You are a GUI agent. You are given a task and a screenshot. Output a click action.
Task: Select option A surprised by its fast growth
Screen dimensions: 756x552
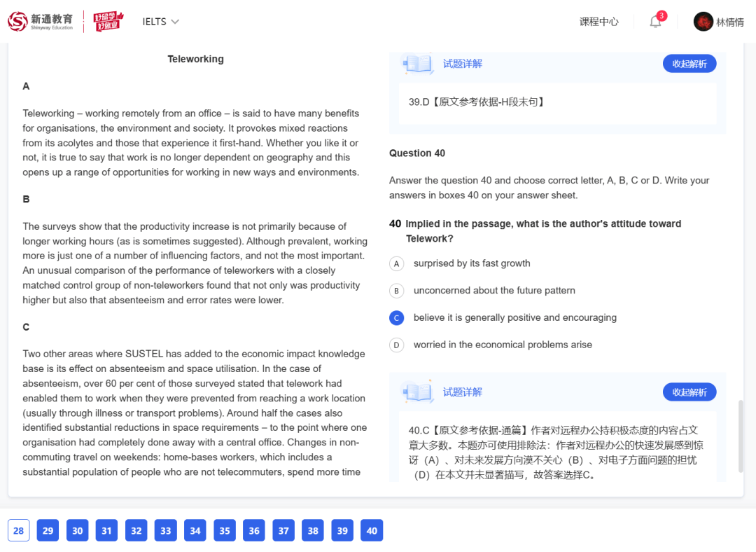[396, 263]
